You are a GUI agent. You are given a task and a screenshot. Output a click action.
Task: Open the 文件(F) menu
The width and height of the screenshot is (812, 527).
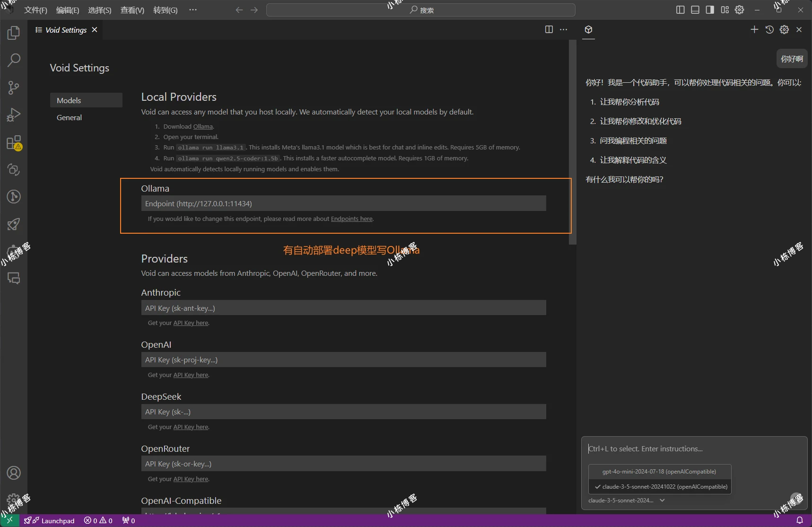35,10
